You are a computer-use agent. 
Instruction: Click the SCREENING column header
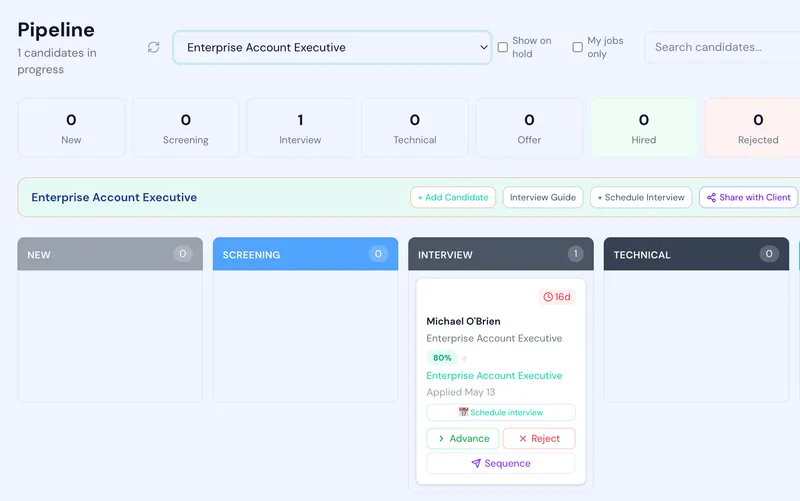tap(306, 254)
